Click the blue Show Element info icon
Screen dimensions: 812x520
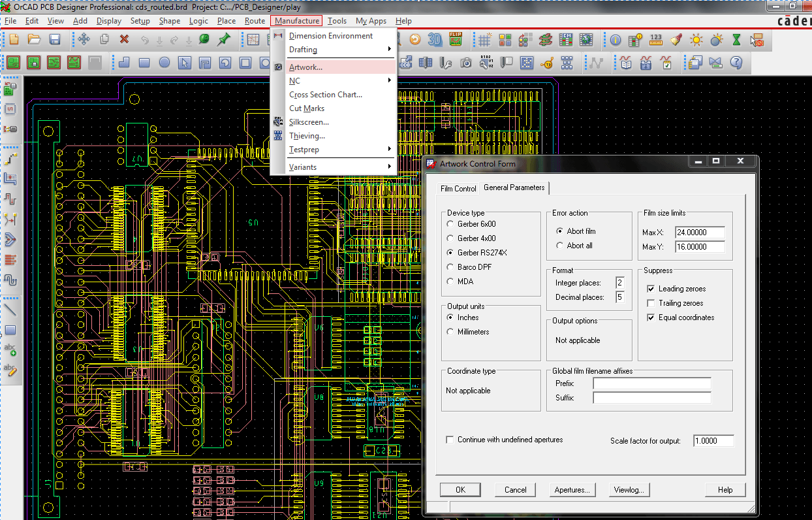(x=616, y=40)
